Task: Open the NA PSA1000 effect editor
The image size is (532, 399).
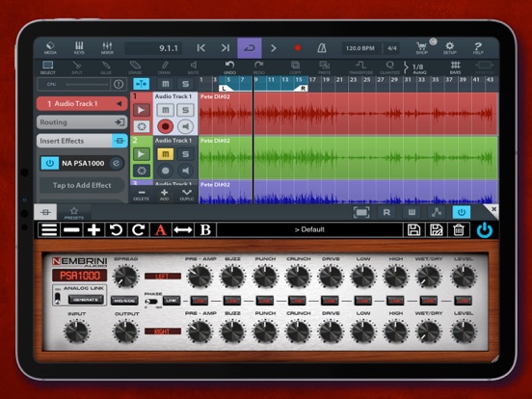Action: [116, 163]
